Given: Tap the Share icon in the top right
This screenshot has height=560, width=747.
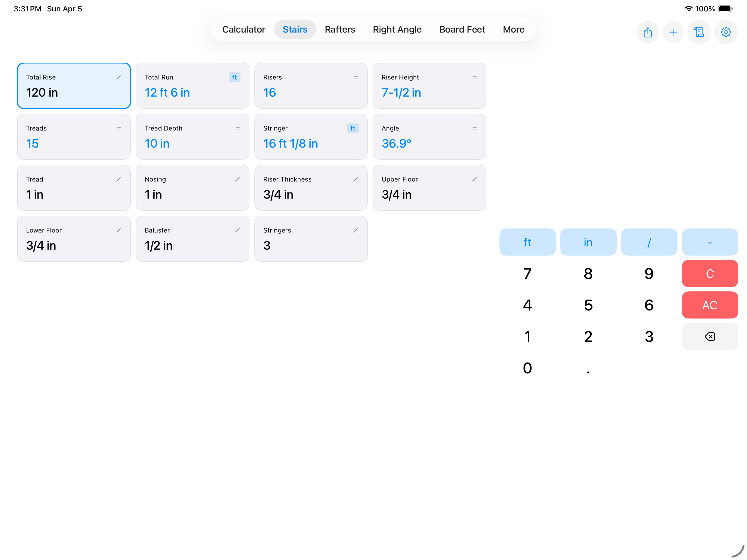Looking at the screenshot, I should (x=648, y=32).
